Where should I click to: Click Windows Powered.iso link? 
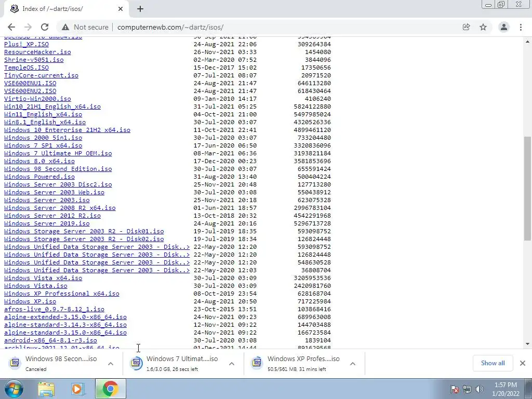(39, 177)
